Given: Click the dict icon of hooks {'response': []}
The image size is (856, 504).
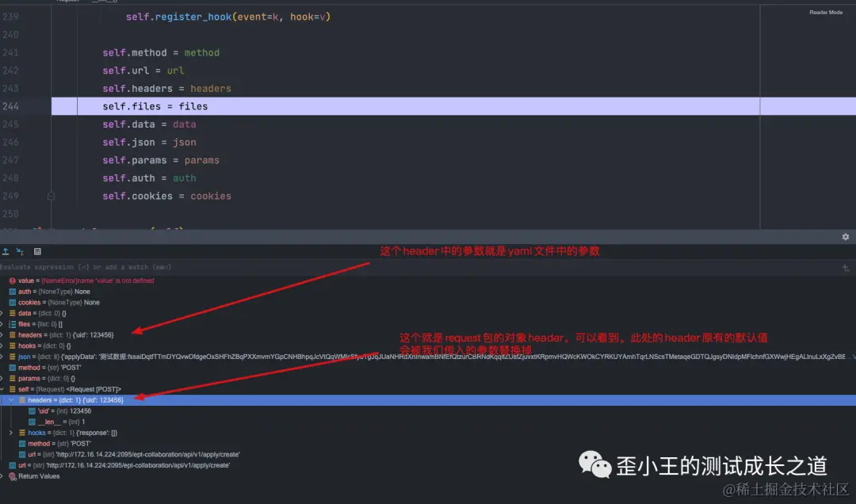Looking at the screenshot, I should (22, 433).
